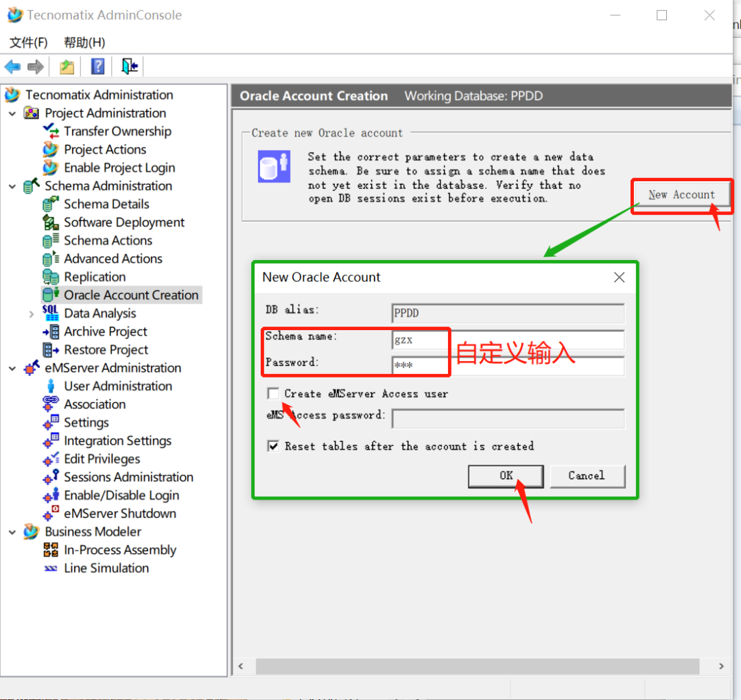Collapse the eMServer Administration node

tap(13, 369)
